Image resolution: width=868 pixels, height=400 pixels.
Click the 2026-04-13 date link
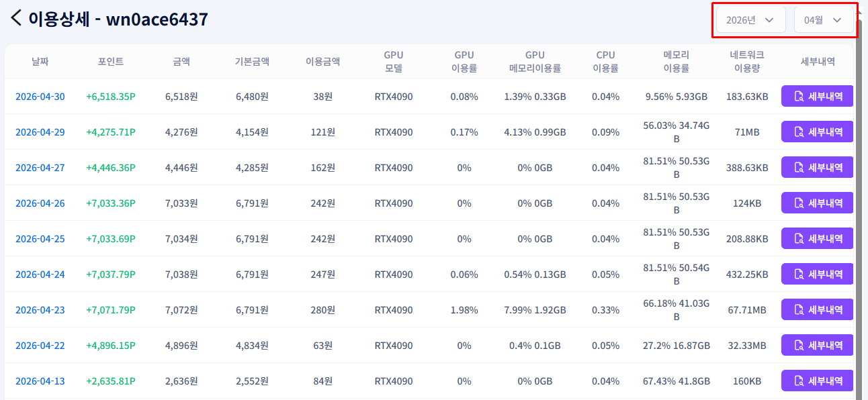40,381
